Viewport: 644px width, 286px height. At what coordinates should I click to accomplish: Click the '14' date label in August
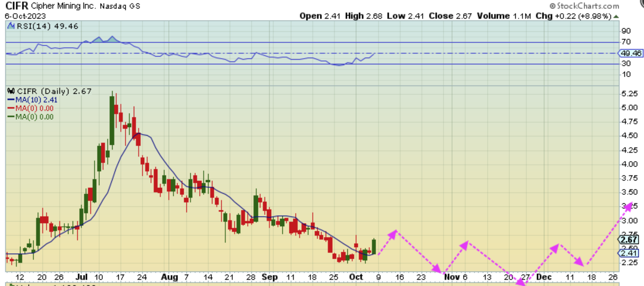(x=208, y=277)
